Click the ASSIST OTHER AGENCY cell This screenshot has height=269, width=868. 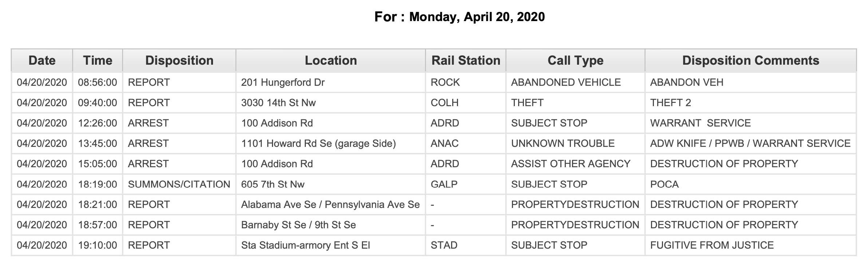(575, 164)
